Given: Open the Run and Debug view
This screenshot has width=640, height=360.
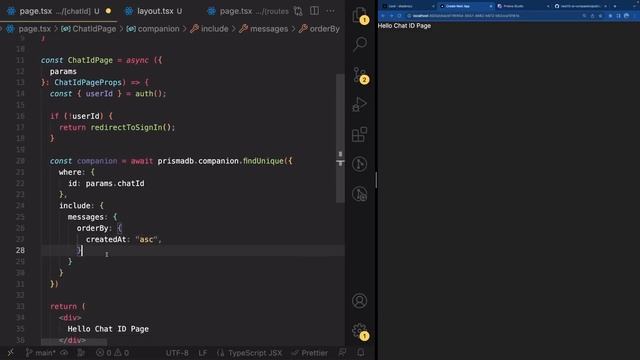Looking at the screenshot, I should 360,104.
